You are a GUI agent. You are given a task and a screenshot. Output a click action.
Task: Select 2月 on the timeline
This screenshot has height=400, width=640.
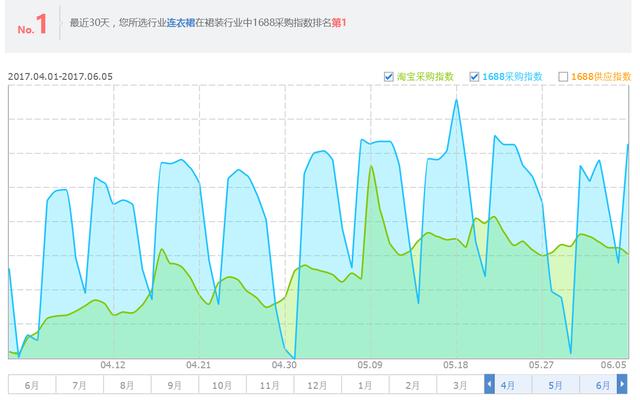point(412,384)
